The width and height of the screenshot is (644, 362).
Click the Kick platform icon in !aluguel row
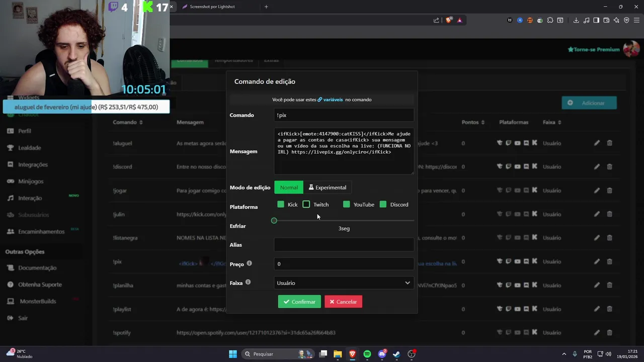tap(534, 143)
